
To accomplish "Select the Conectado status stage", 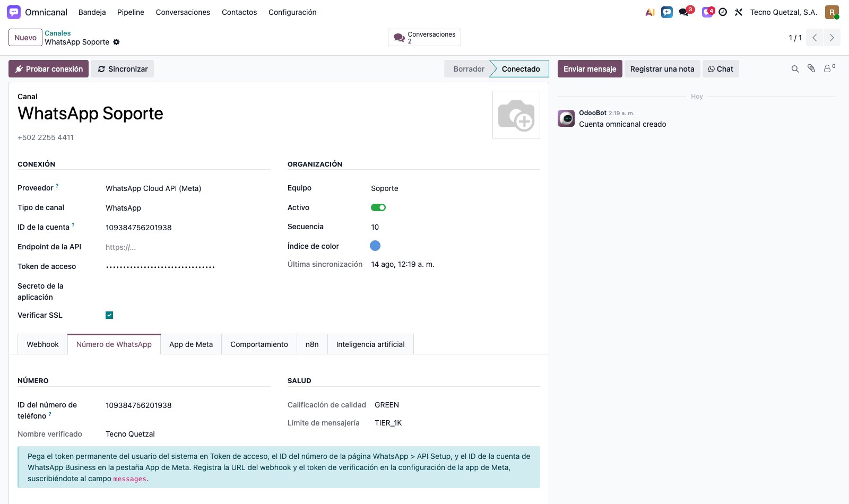I will click(x=521, y=69).
